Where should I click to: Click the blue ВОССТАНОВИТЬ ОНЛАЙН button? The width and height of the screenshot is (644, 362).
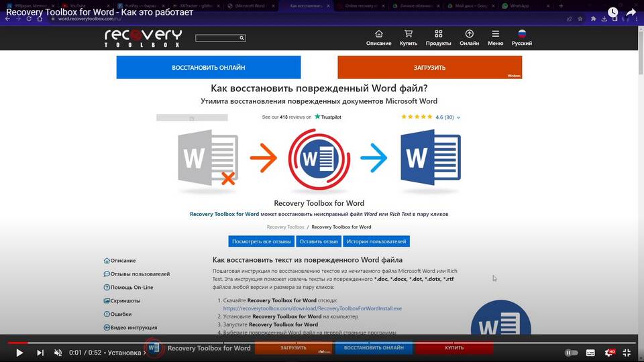[x=208, y=68]
